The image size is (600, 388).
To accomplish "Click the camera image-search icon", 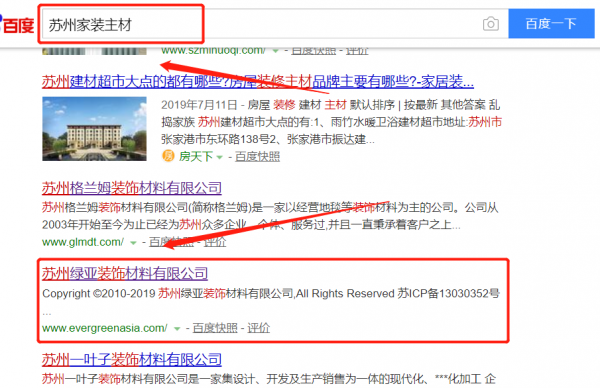I will point(491,24).
